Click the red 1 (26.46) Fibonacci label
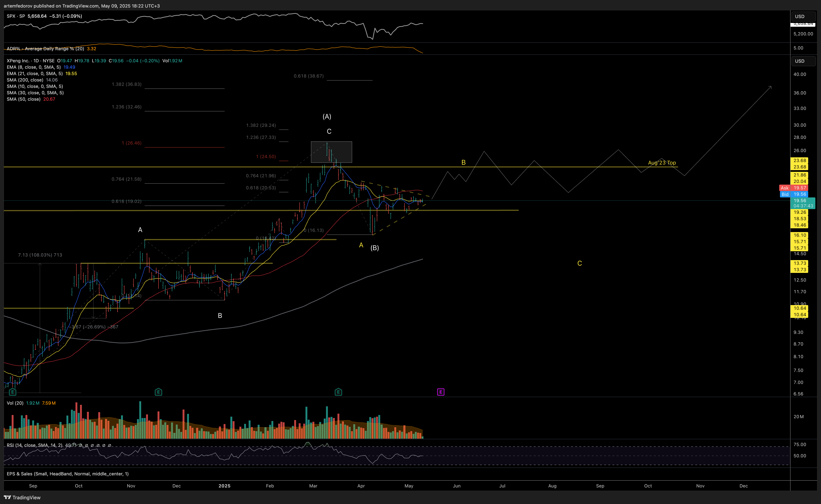Image resolution: width=821 pixels, height=504 pixels. point(132,143)
